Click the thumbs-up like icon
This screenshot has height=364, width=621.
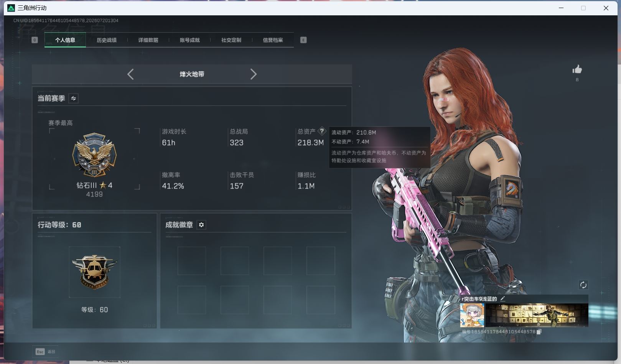pyautogui.click(x=577, y=69)
